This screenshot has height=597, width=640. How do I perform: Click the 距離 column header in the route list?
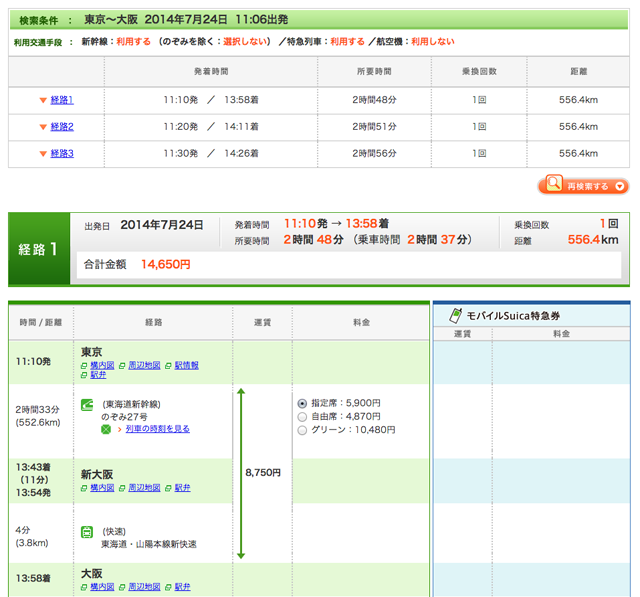(x=578, y=71)
